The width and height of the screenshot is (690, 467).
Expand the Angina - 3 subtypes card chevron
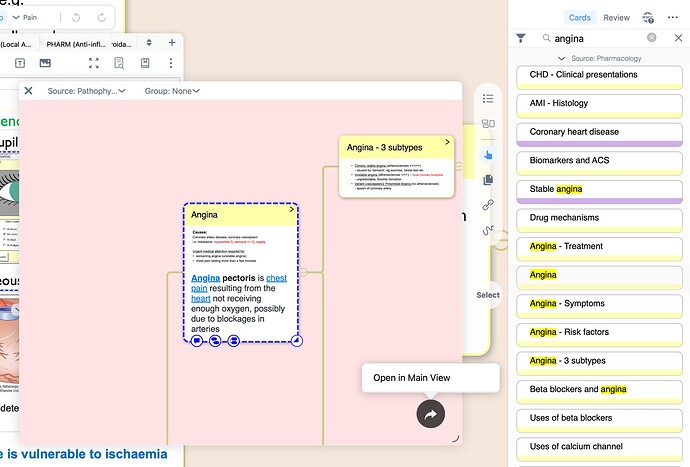point(447,142)
